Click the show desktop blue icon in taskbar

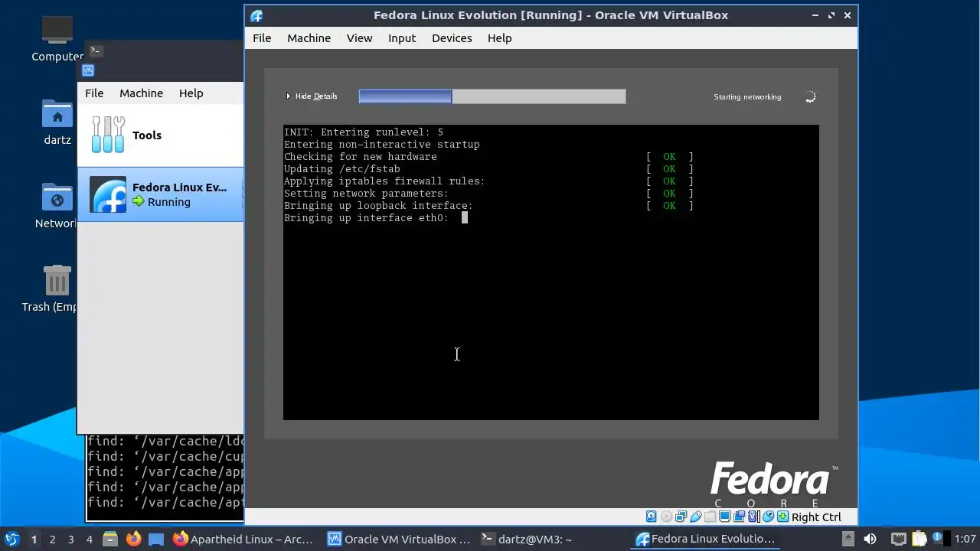coord(156,539)
